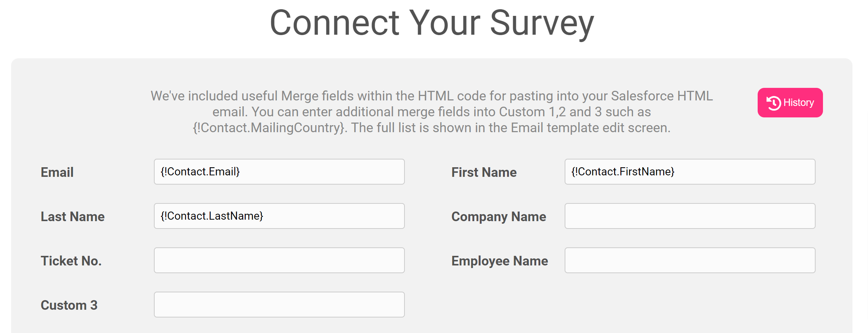Click the {!Contact.FirstName} text value
The height and width of the screenshot is (333, 868).
[623, 172]
